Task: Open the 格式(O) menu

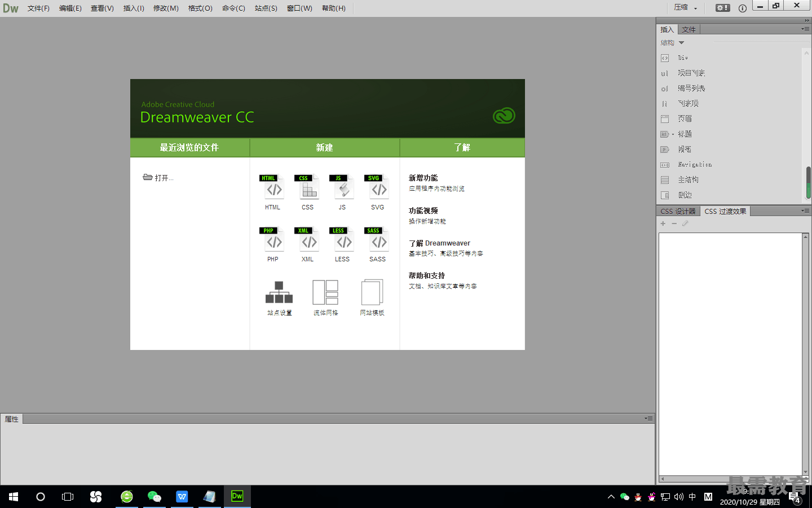Action: (200, 8)
